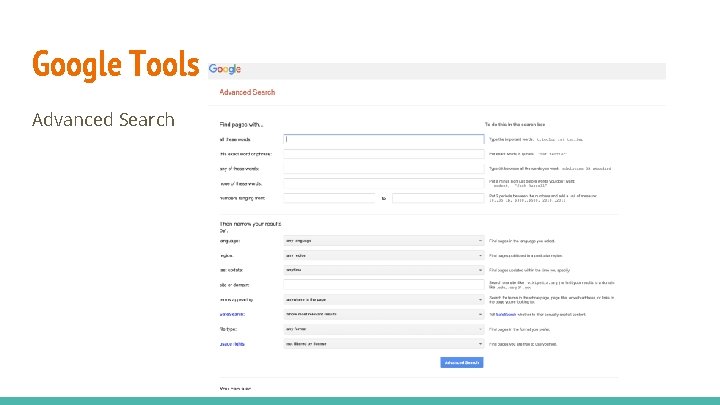Open the SafeSearch dropdown
Image resolution: width=720 pixels, height=405 pixels.
384,314
